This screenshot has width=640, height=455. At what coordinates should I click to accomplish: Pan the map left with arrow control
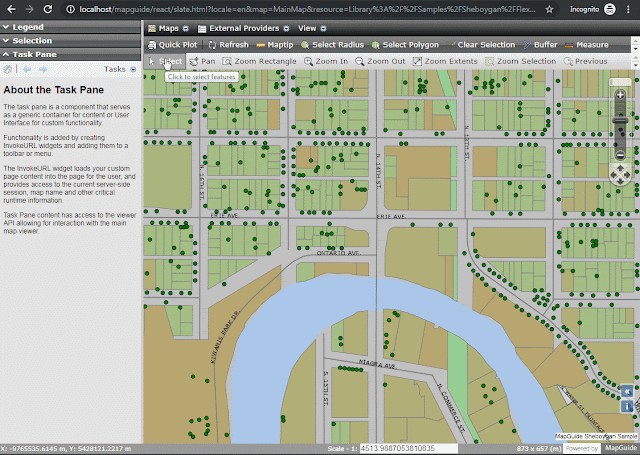(613, 175)
